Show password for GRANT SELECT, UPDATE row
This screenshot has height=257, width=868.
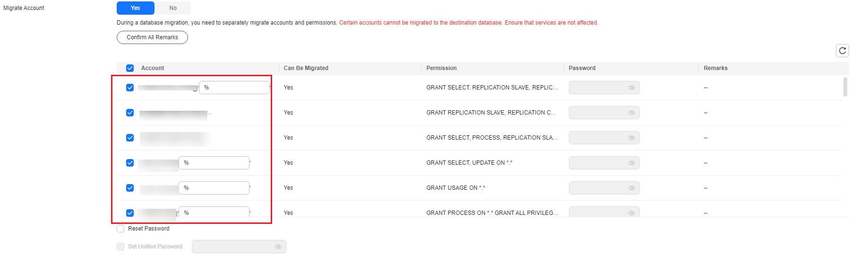(x=631, y=163)
